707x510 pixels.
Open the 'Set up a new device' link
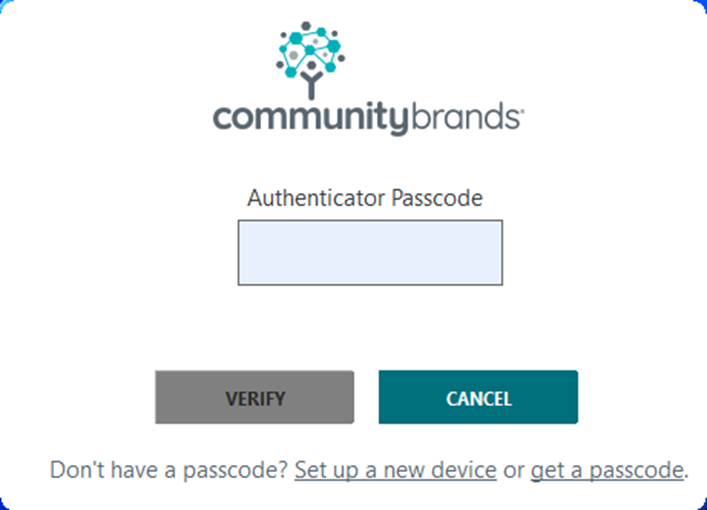coord(395,470)
